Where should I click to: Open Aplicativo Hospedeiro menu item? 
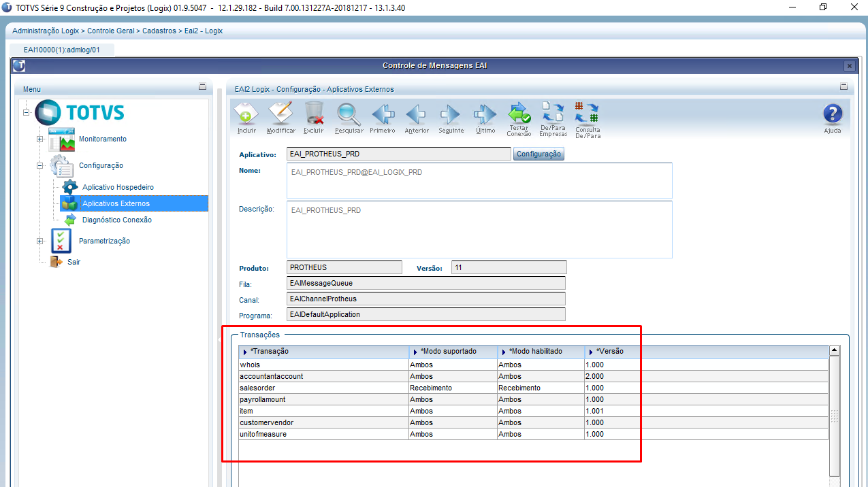click(118, 187)
